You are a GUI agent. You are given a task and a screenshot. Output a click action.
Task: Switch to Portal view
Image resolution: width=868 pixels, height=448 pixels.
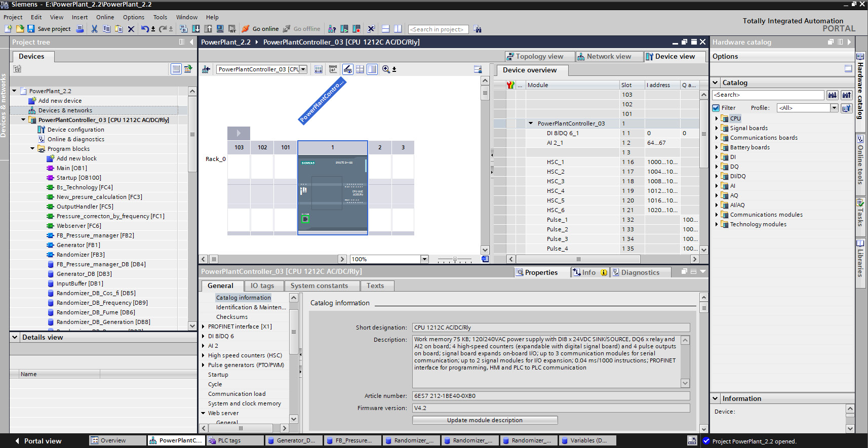pyautogui.click(x=38, y=441)
